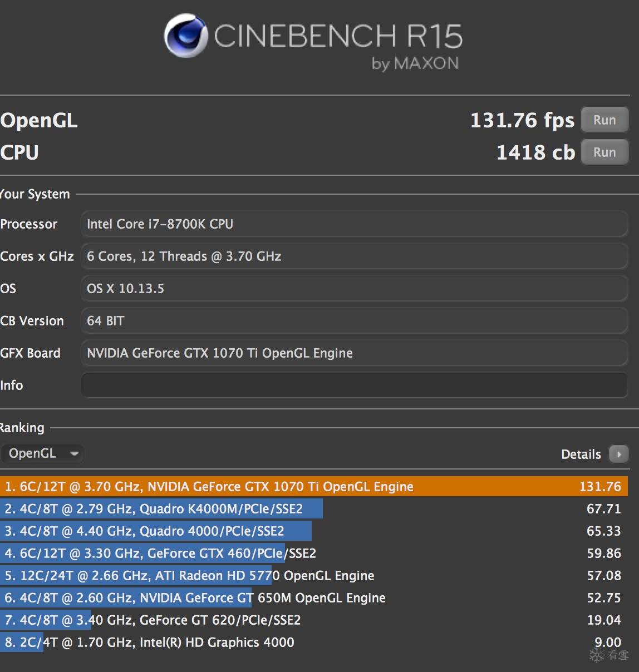This screenshot has width=639, height=672.
Task: Click the OS field showing OS X 10.13.5
Action: tap(354, 289)
